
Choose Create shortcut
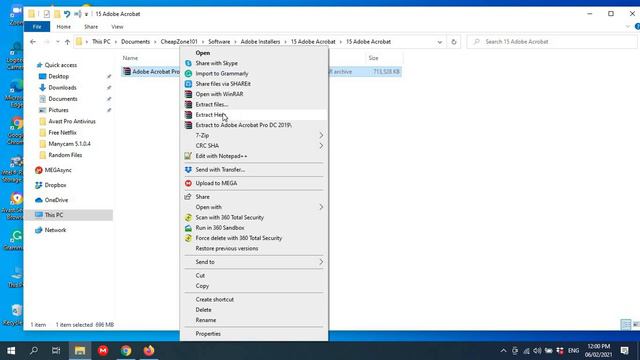point(254,300)
